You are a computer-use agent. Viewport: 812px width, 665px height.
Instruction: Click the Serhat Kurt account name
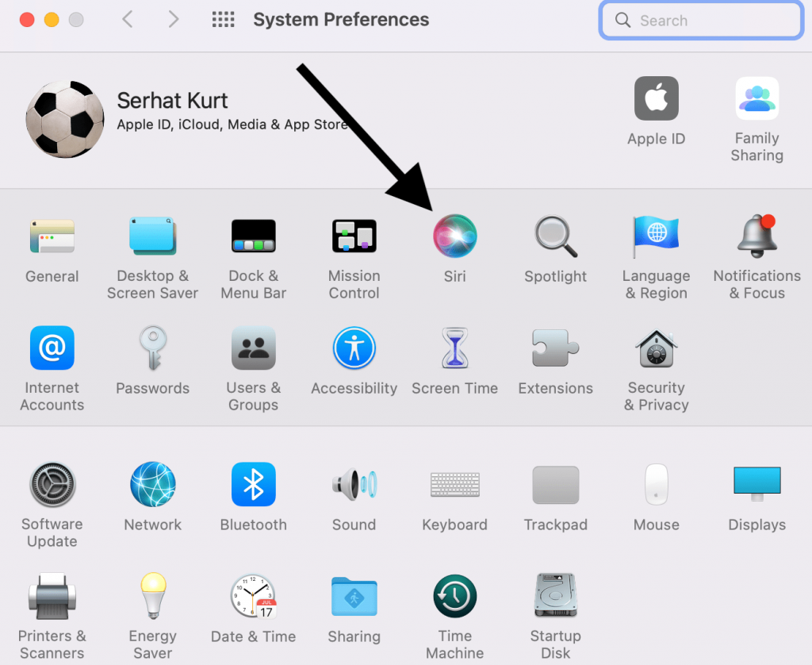[x=172, y=101]
